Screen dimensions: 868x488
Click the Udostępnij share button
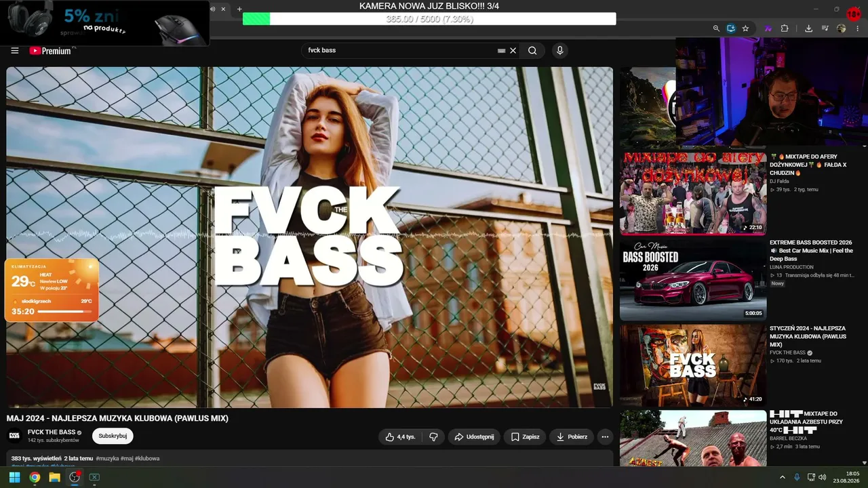474,437
